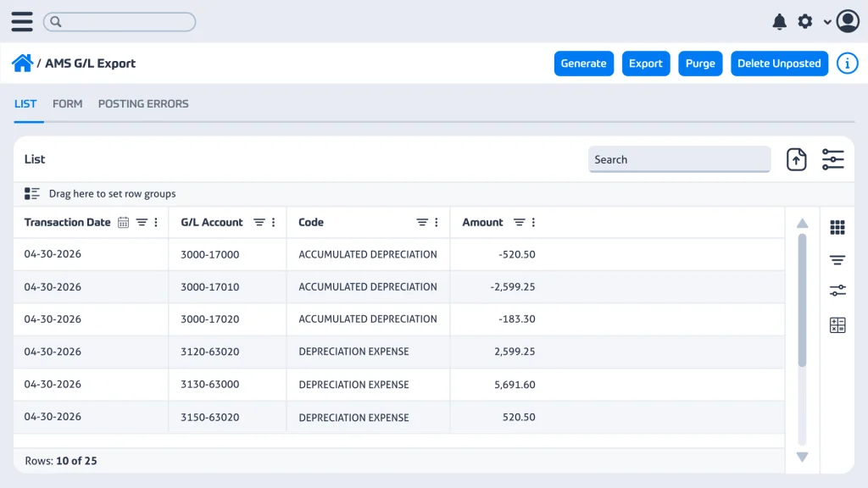Open Amount column menu dots

click(533, 223)
